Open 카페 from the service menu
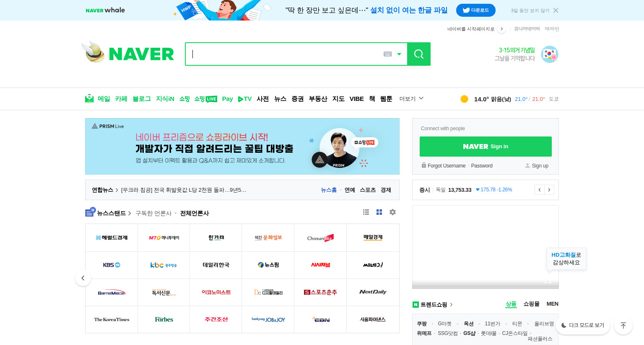Viewport: 644px width, 345px height. click(x=121, y=99)
